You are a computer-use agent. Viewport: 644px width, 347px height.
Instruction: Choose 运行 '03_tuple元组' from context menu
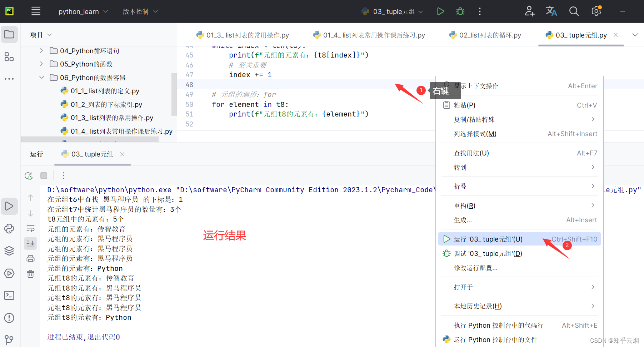520,239
